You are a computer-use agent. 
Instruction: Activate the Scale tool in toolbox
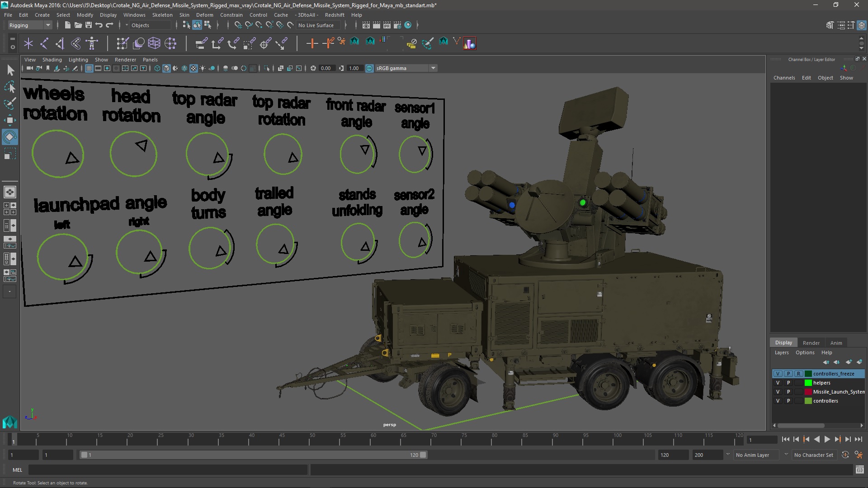10,154
